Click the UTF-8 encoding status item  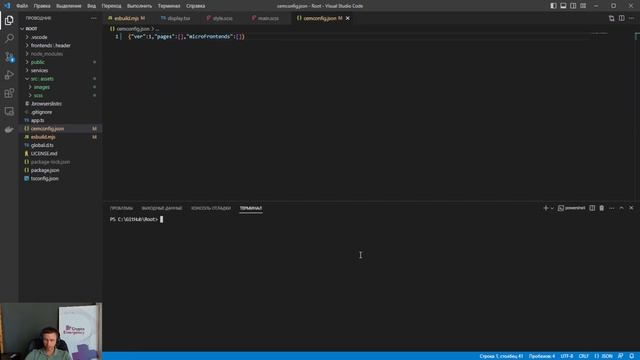coord(567,356)
